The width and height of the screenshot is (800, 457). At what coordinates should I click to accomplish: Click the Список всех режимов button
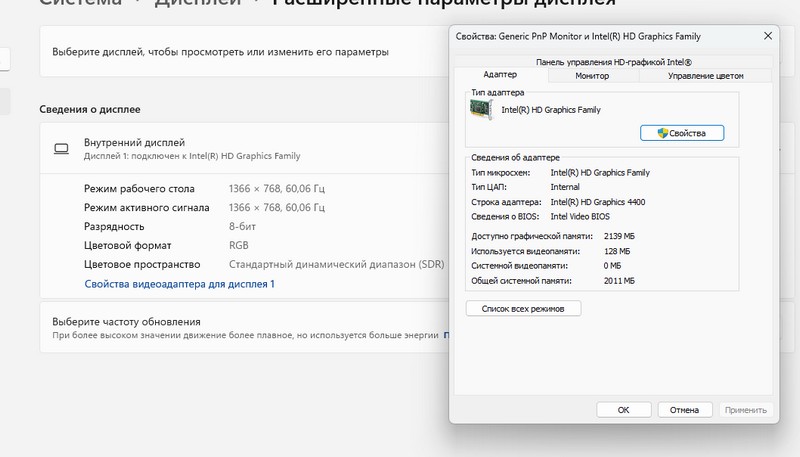click(x=523, y=309)
